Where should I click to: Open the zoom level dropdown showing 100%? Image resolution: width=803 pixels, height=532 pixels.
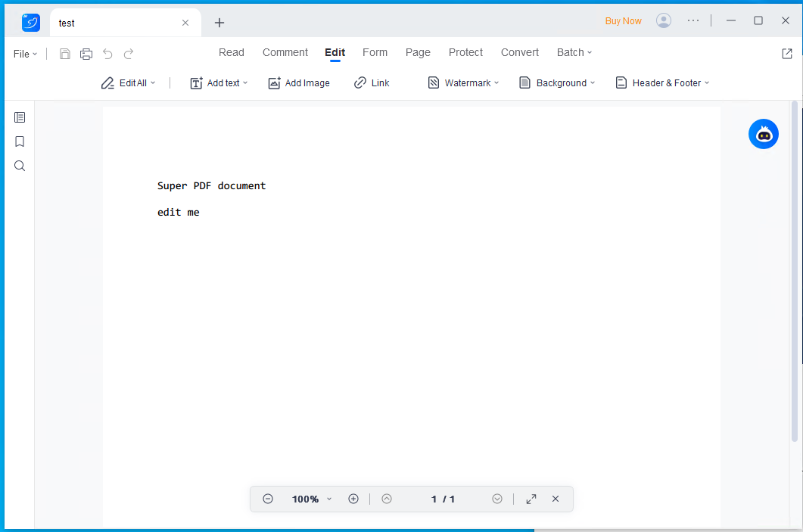click(310, 499)
